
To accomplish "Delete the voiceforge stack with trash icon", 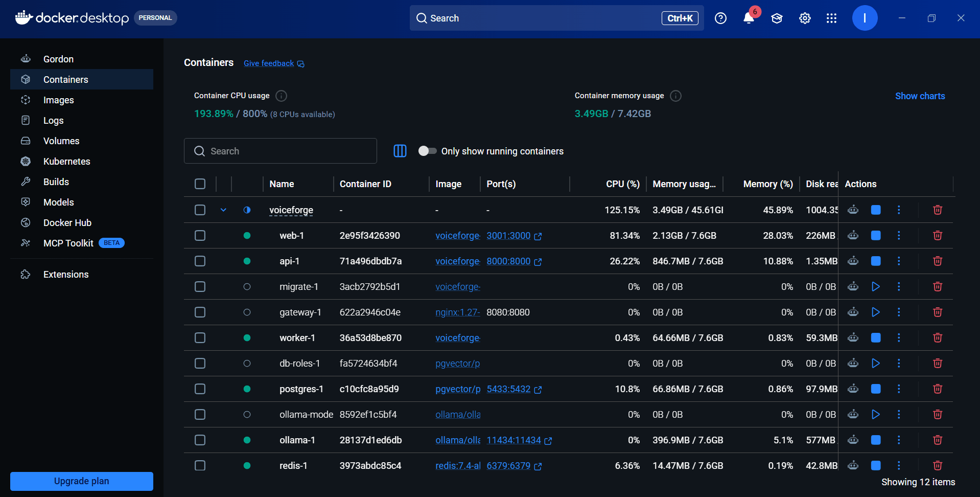I will pos(938,210).
